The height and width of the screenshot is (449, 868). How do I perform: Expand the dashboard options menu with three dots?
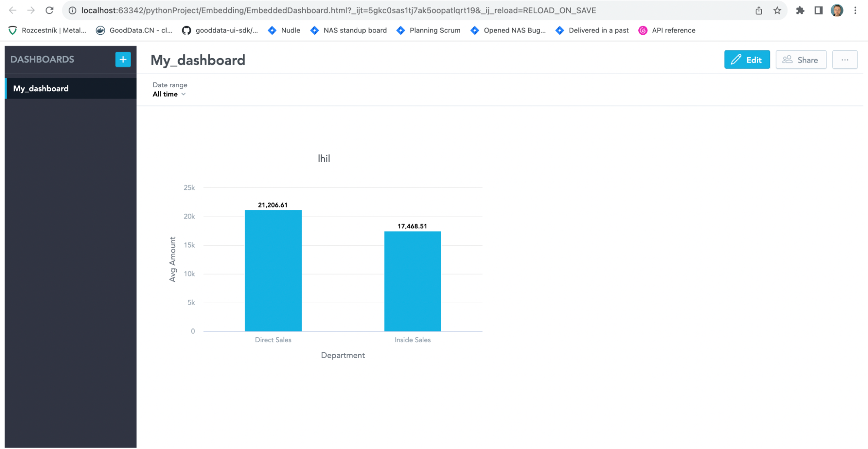(845, 59)
